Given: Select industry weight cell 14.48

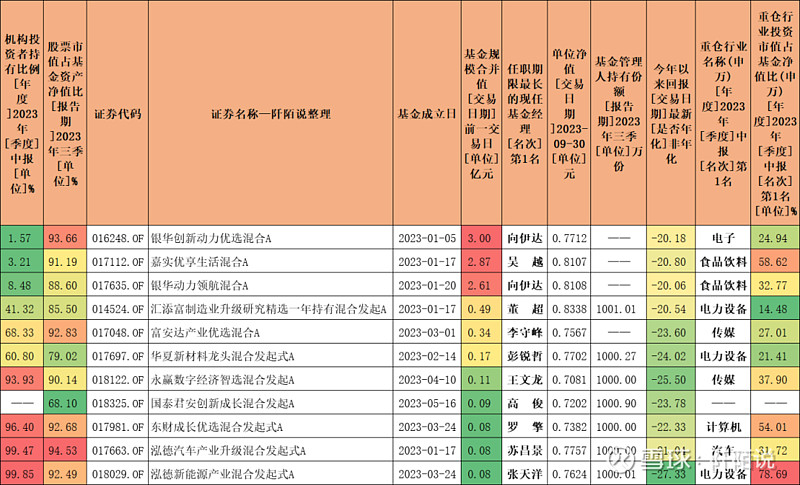Looking at the screenshot, I should pyautogui.click(x=774, y=309).
